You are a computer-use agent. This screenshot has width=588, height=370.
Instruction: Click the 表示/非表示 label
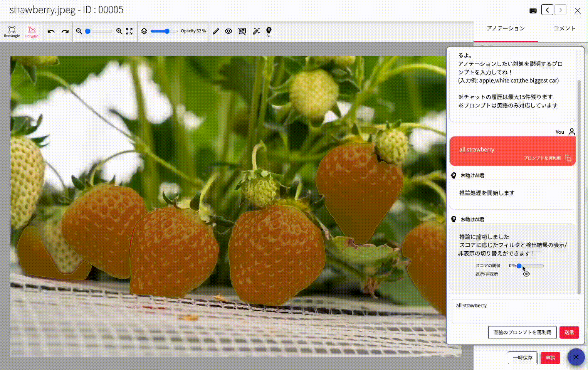(x=487, y=274)
